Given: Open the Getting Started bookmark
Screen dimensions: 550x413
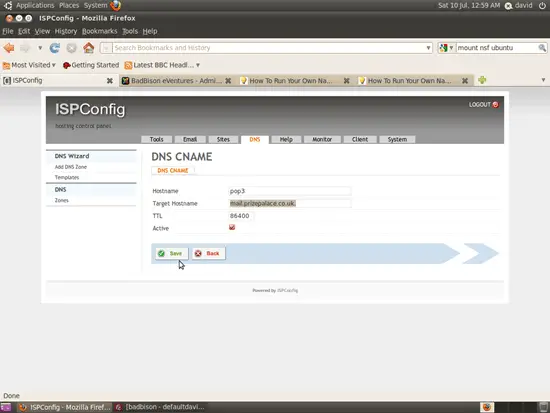Looking at the screenshot, I should (x=91, y=65).
